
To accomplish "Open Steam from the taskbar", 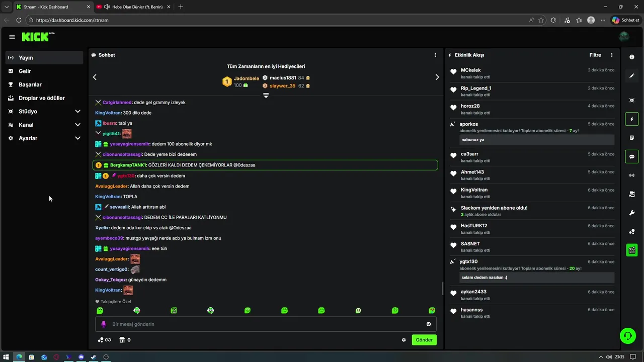I will pos(94,357).
